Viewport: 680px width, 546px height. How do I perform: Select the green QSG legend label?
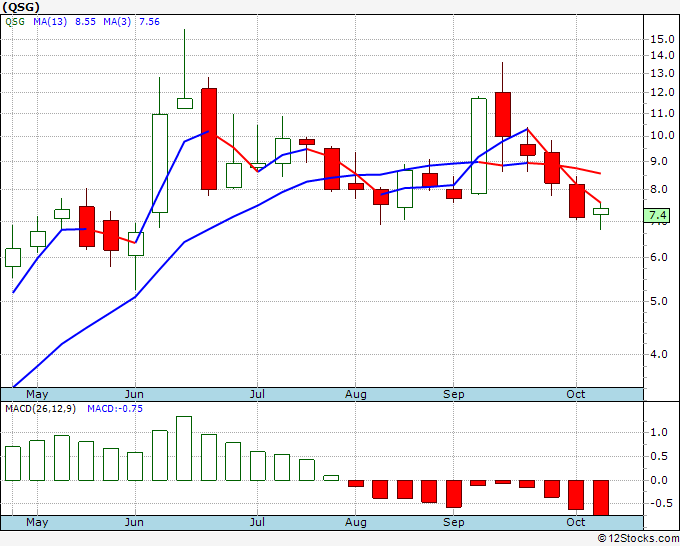click(15, 22)
